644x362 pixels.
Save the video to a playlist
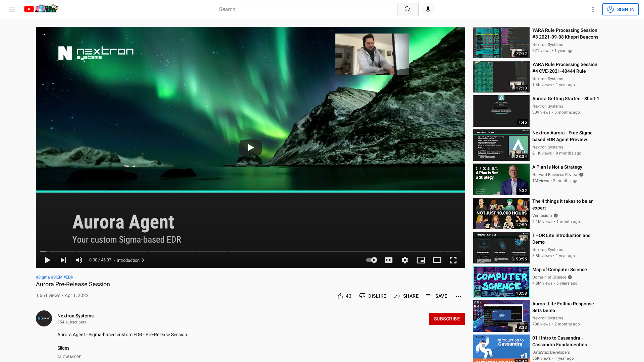point(436,296)
